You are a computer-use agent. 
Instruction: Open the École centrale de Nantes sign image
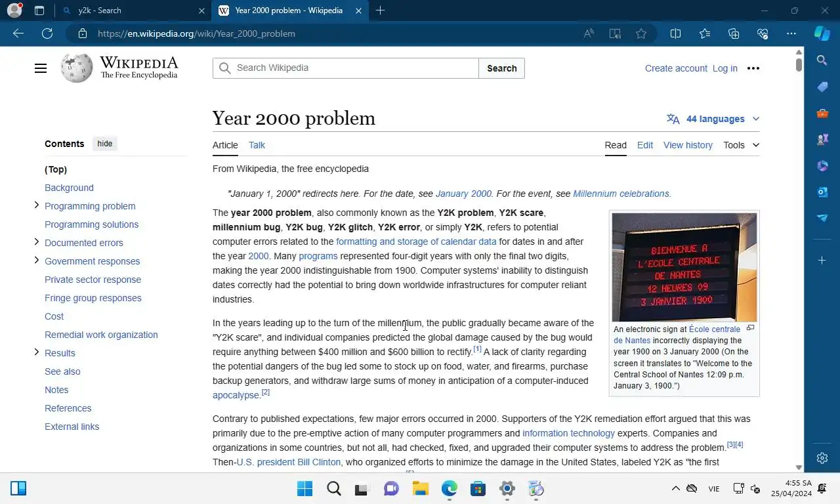click(x=684, y=267)
